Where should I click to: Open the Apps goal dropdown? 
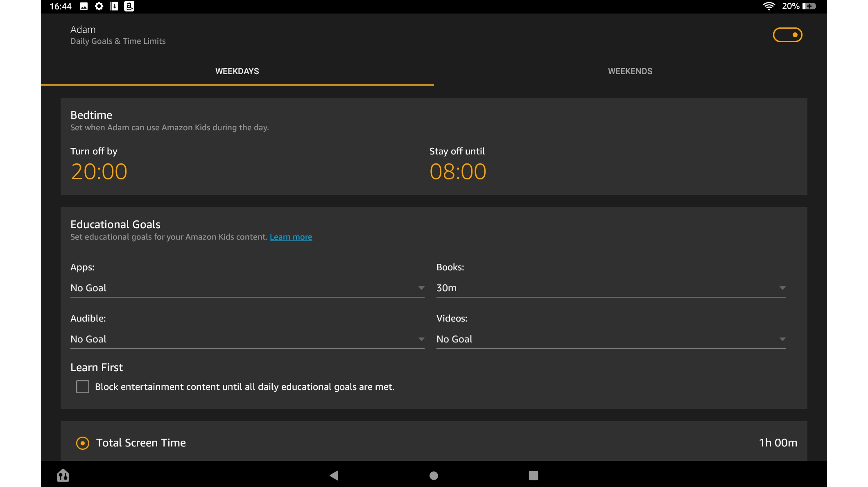coord(247,288)
